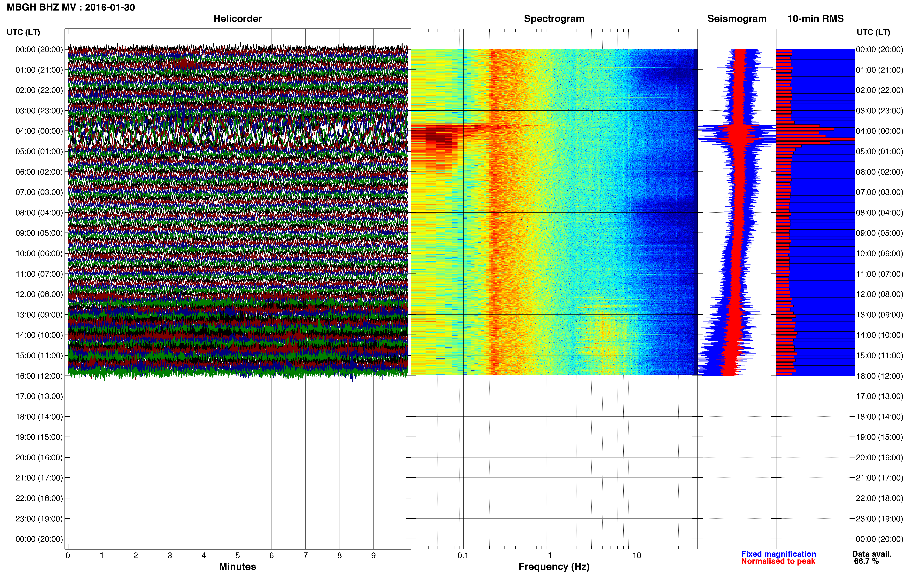Click the right time label '22:00 (18:00)'
924x578 pixels.
click(879, 498)
